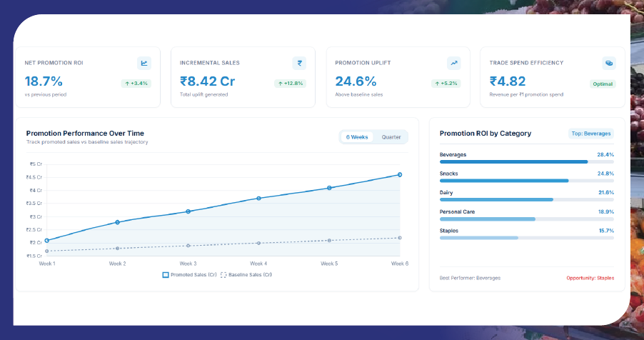Click the ₹4.82 efficiency value

point(508,81)
